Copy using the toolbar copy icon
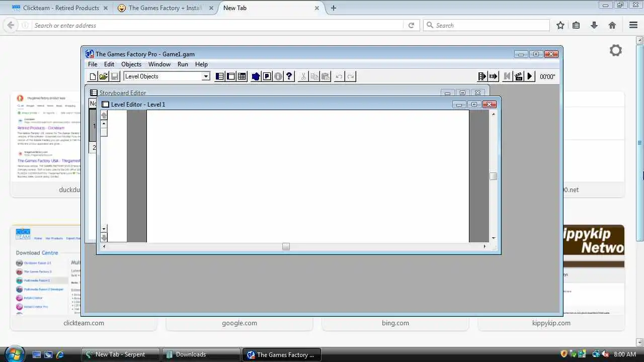 click(314, 76)
